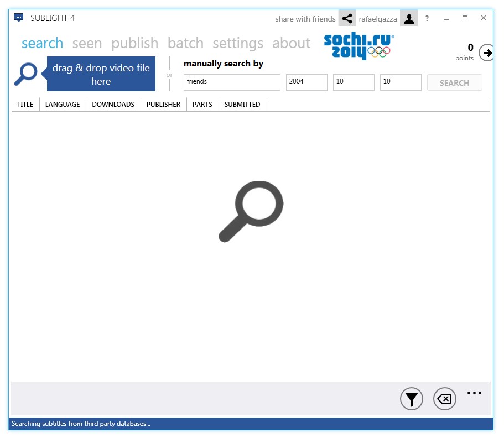Screen dimensions: 504x438
Task: Open the help question mark icon
Action: pyautogui.click(x=427, y=18)
